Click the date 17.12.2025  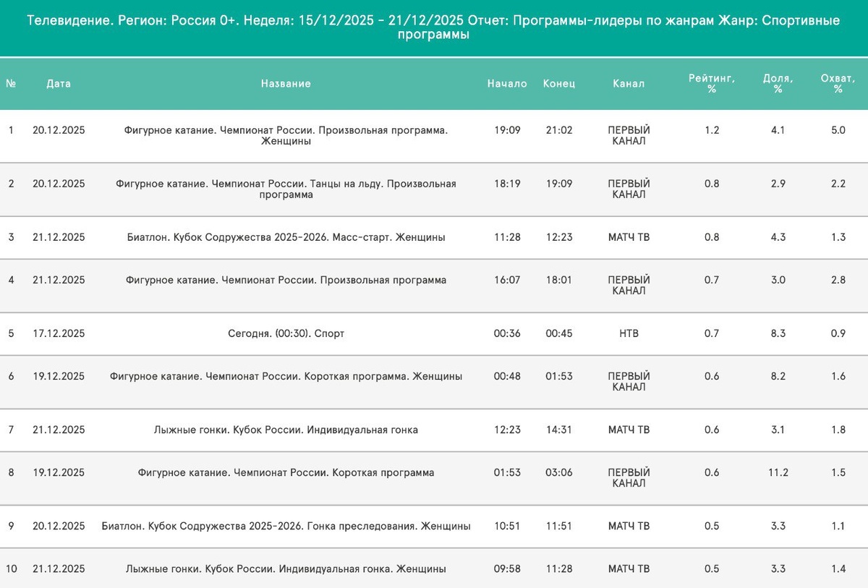tap(59, 333)
